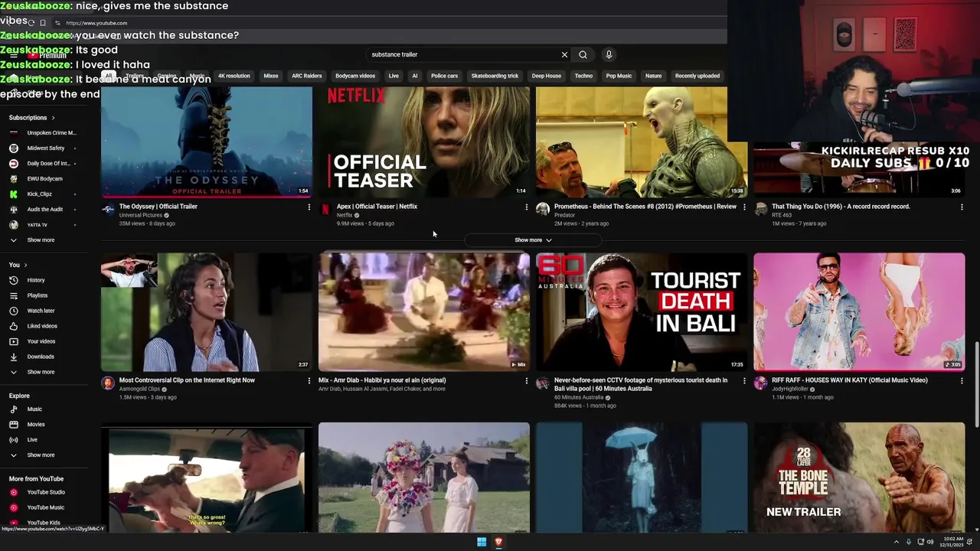This screenshot has width=980, height=551.
Task: Select the 4K resolution filter chip
Action: click(234, 76)
